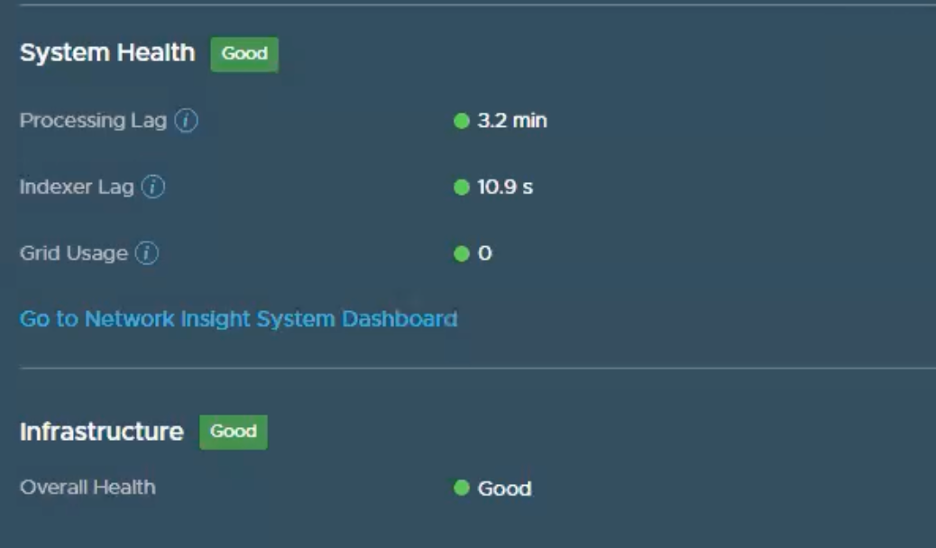
Task: Click the Overall Health value Good
Action: click(504, 489)
